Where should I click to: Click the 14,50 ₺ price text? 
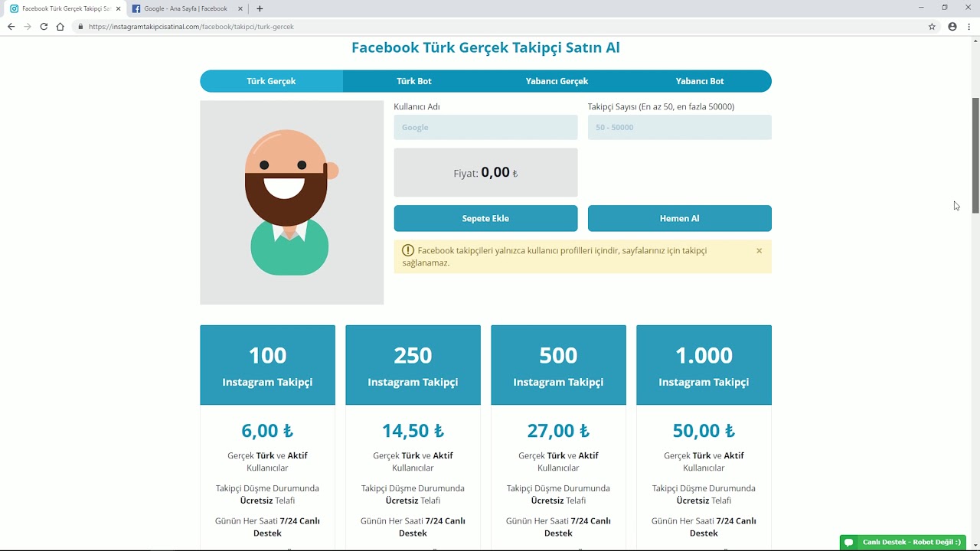click(x=413, y=431)
